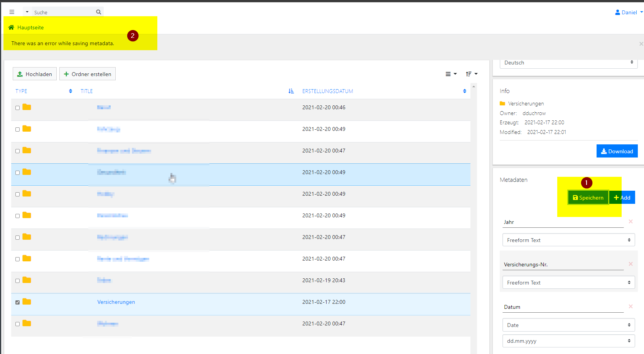Open the hamburger navigation menu
Image resolution: width=644 pixels, height=354 pixels.
(x=12, y=12)
